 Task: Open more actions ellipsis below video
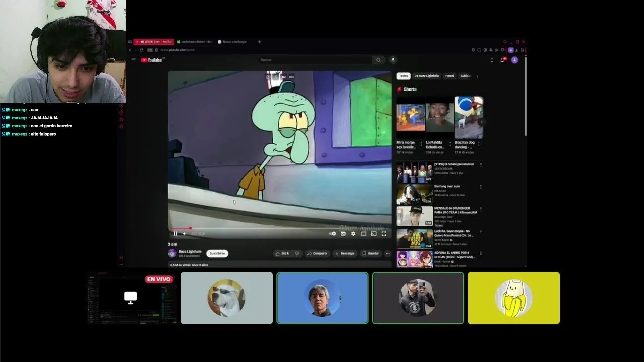[x=388, y=253]
